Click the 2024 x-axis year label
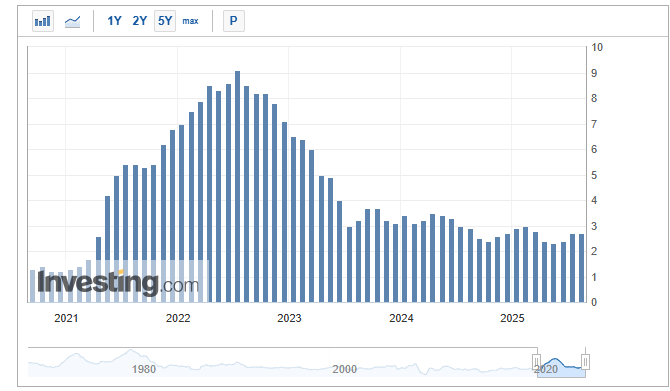The image size is (670, 391). (x=401, y=318)
